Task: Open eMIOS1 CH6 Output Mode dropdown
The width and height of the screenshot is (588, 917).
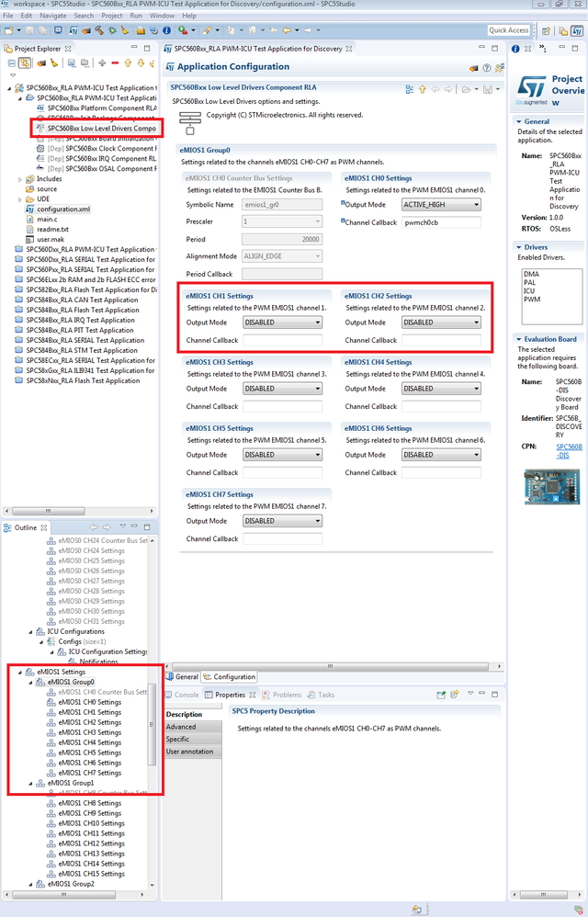Action: [441, 455]
